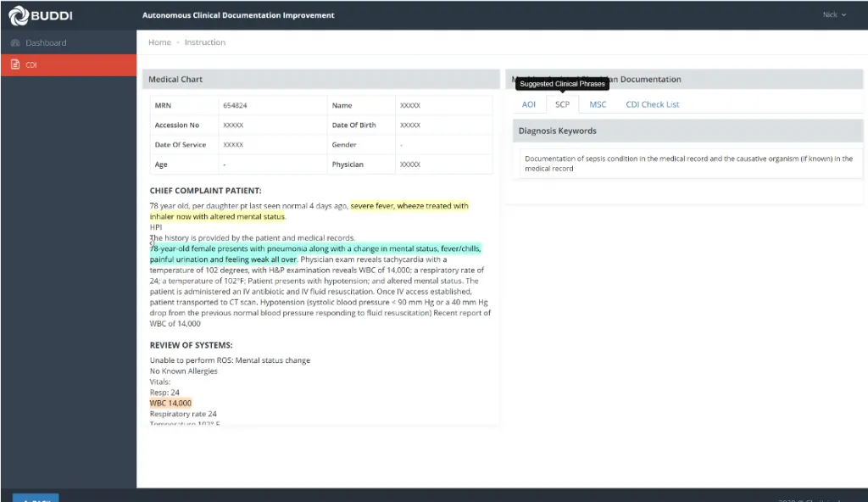Click the Resp: 24 line

(x=164, y=393)
